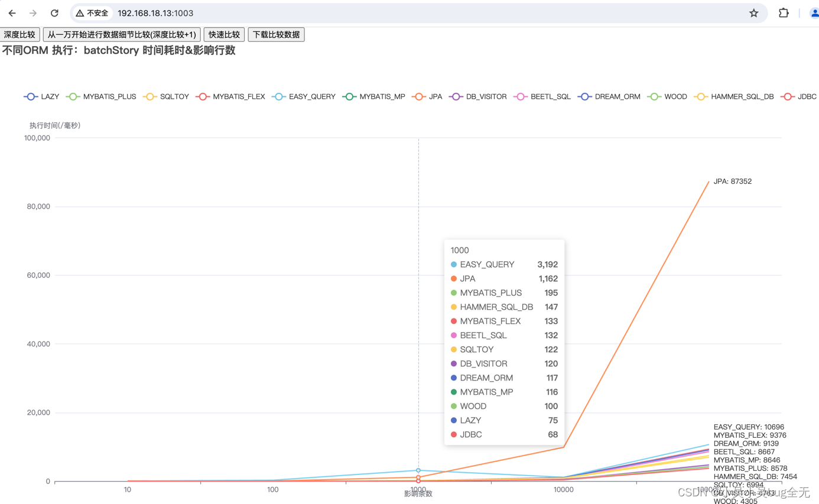819x504 pixels.
Task: Toggle DREAM_ORM series in legend
Action: (609, 96)
